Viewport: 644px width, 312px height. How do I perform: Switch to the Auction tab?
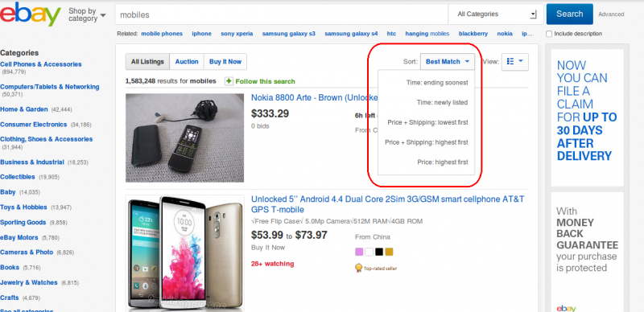187,62
